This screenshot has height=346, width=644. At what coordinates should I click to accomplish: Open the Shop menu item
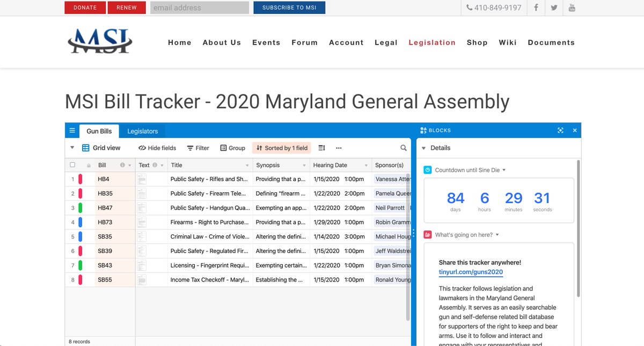[477, 42]
